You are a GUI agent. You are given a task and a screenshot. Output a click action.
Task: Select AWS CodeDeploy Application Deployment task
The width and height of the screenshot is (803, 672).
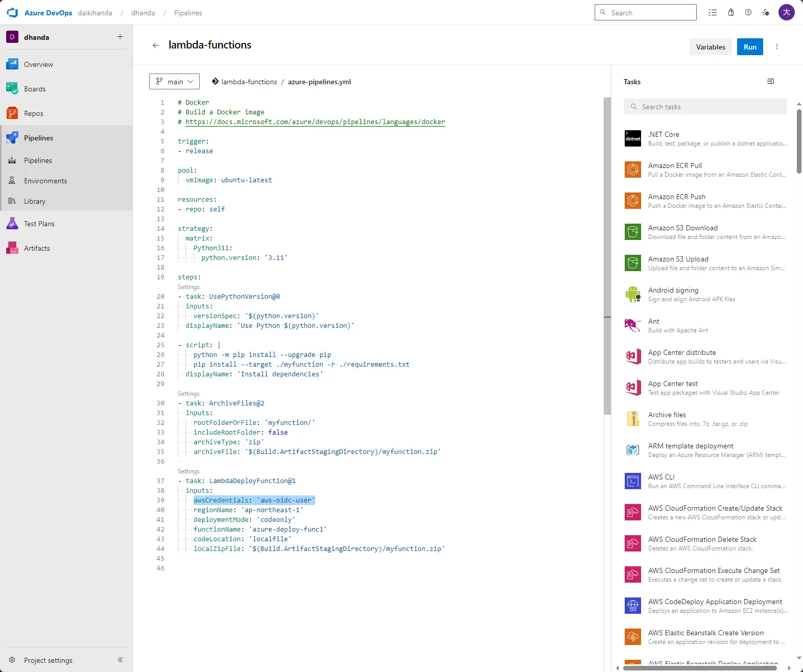coord(705,606)
